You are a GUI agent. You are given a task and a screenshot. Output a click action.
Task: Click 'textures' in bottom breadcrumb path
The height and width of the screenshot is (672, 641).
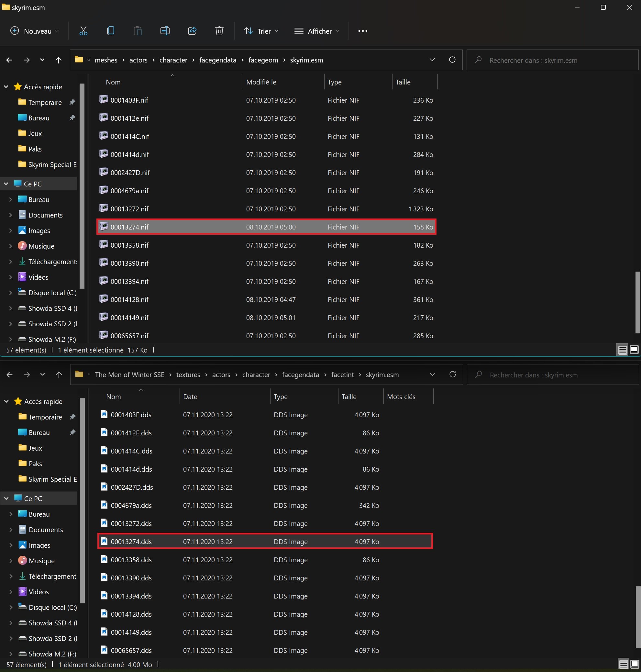click(188, 375)
